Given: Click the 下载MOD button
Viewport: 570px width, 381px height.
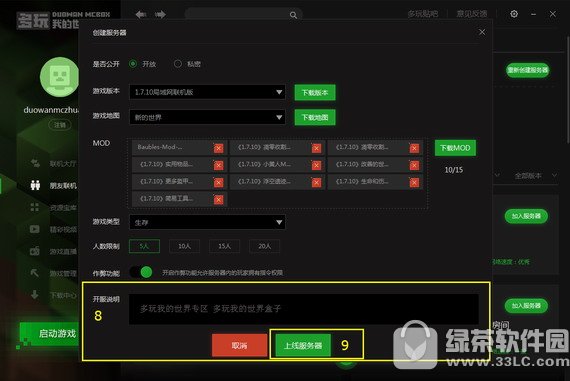Looking at the screenshot, I should point(455,148).
